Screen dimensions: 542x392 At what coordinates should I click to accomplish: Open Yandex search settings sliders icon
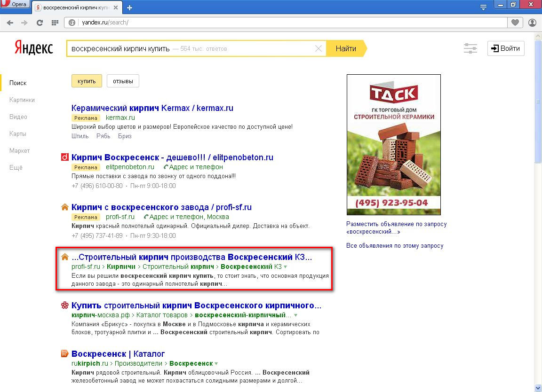(470, 48)
